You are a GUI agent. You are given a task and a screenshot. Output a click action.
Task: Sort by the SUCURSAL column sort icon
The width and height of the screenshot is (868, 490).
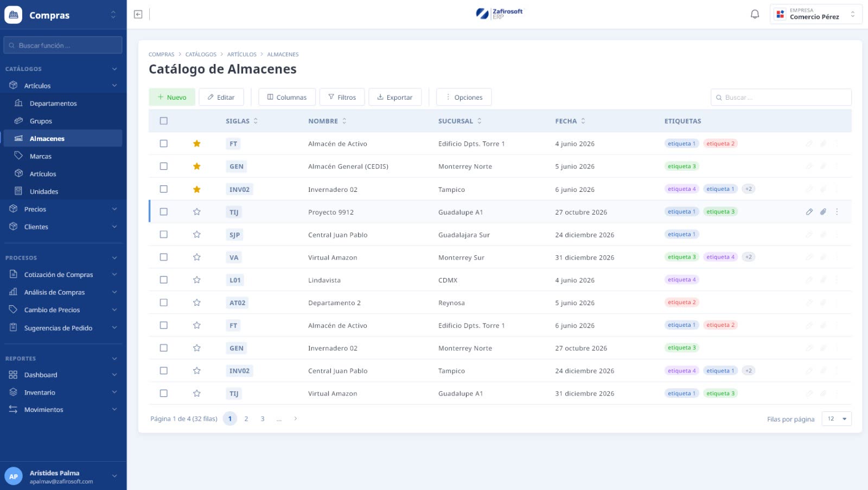pyautogui.click(x=479, y=121)
